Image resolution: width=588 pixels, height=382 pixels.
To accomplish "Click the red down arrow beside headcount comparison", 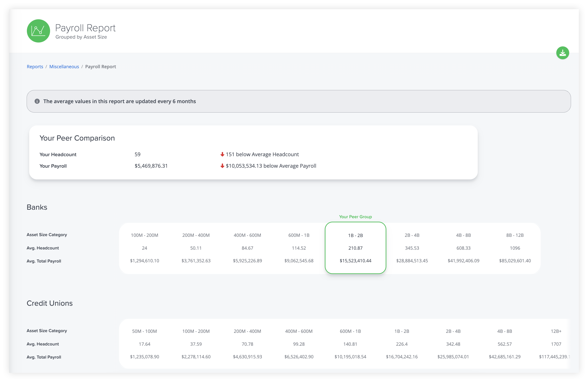I will (x=222, y=154).
